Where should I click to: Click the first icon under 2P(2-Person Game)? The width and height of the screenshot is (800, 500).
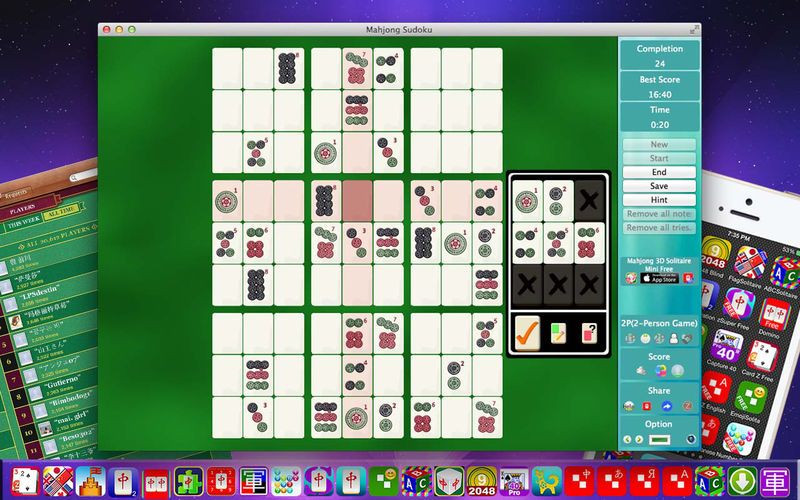[630, 338]
